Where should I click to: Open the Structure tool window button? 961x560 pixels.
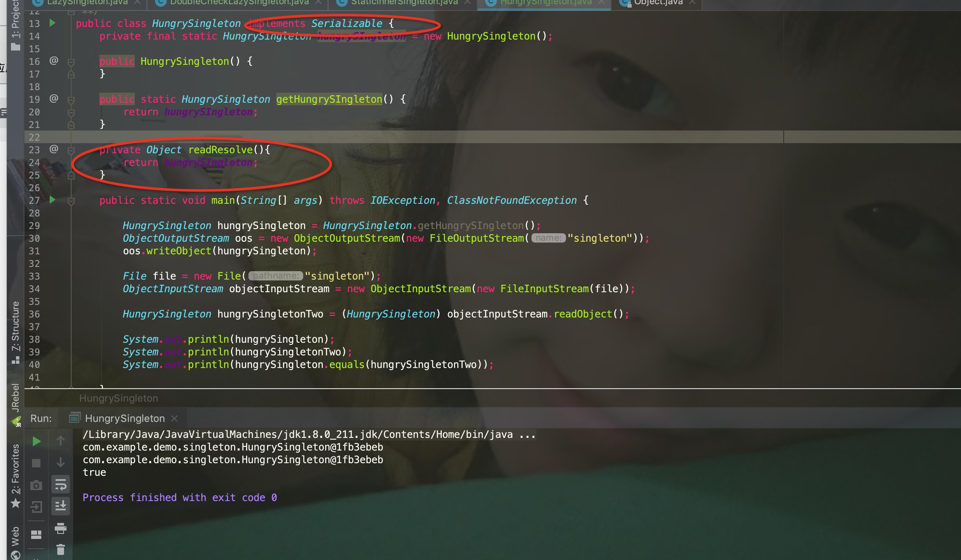pos(16,331)
